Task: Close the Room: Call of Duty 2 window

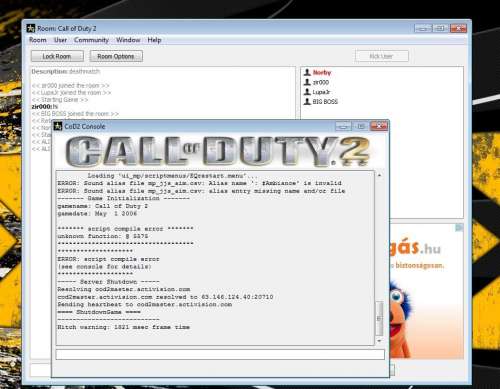Action: (458, 28)
